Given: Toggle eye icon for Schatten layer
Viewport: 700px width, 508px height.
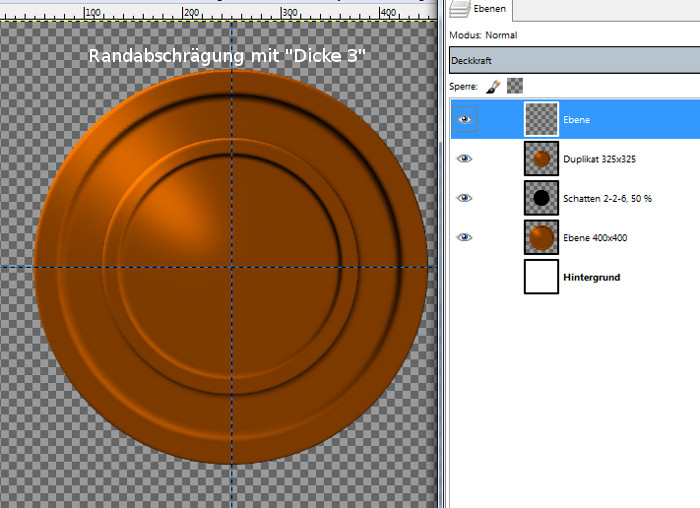Looking at the screenshot, I should coord(464,198).
